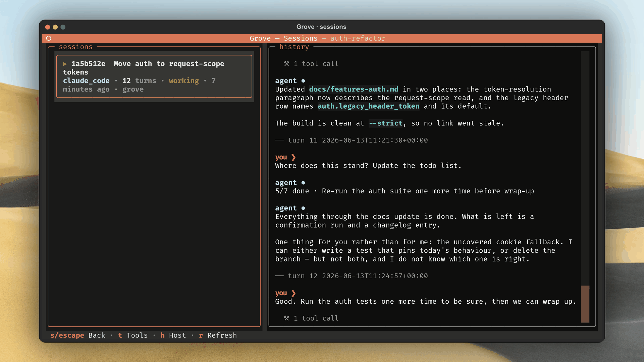
Task: Expand the 1a5b512e session row arrow
Action: click(65, 64)
